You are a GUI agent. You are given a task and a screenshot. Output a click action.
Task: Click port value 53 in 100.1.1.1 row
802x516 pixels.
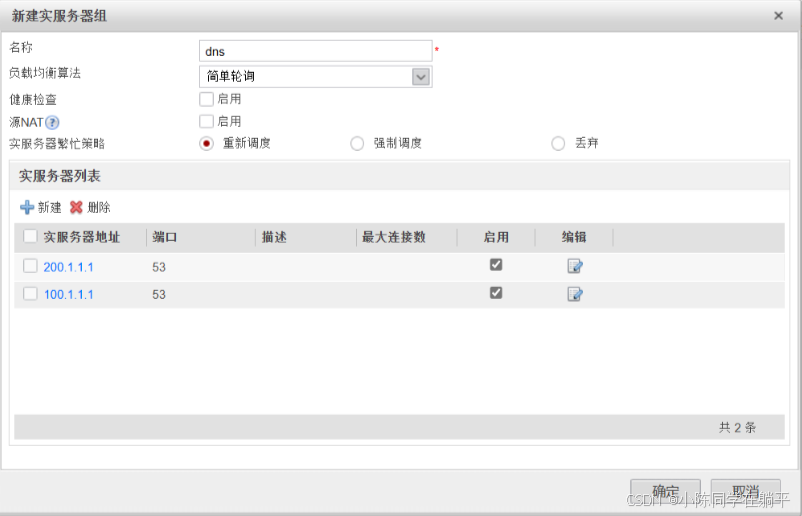tap(159, 295)
